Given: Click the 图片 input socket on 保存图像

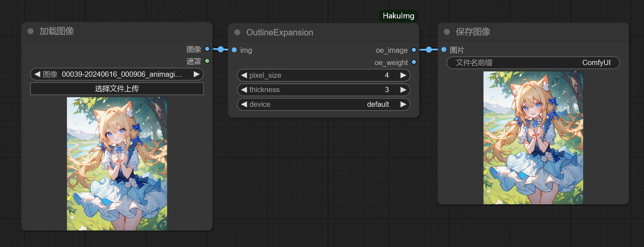Looking at the screenshot, I should tap(444, 49).
